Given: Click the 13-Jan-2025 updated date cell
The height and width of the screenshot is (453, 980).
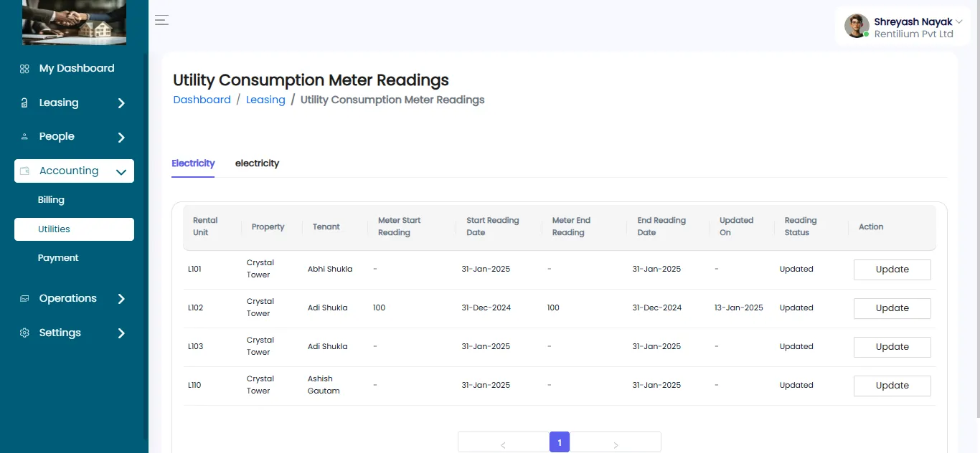Looking at the screenshot, I should (739, 308).
